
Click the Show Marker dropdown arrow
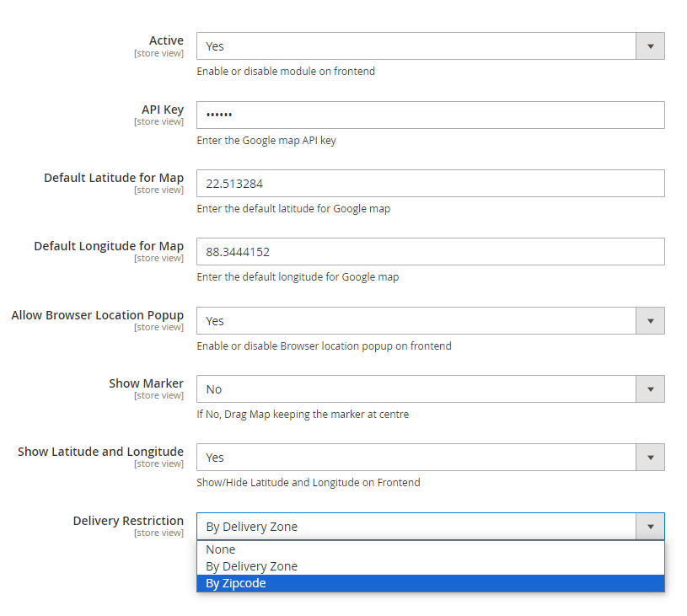650,389
